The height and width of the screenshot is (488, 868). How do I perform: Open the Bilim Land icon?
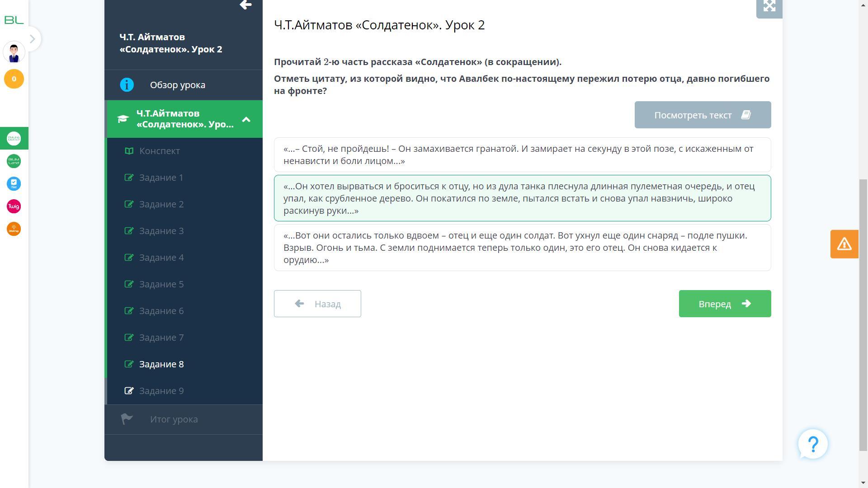(x=14, y=161)
